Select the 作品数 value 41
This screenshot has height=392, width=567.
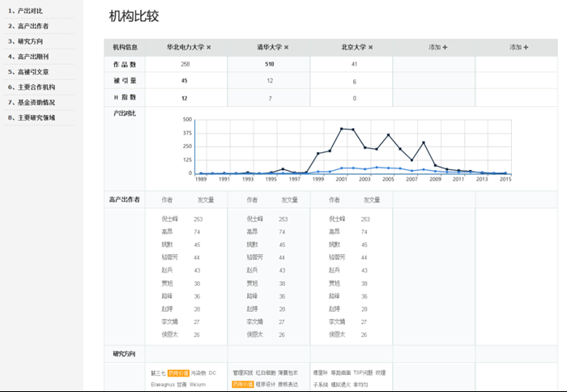coord(354,64)
